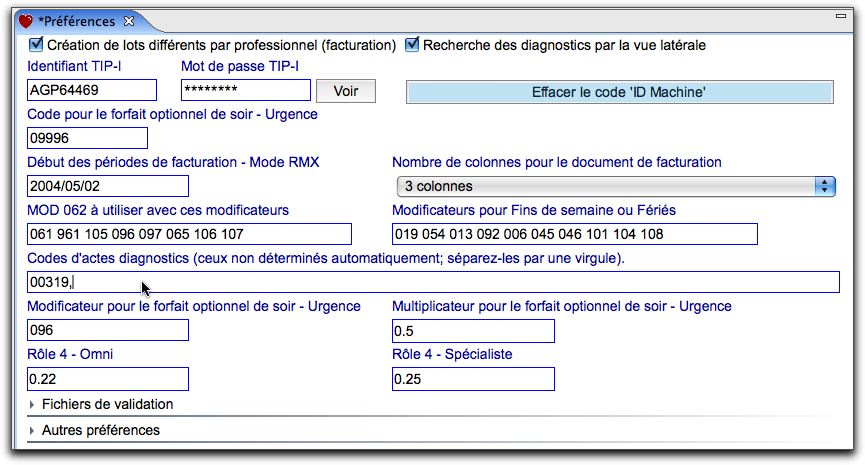865x465 pixels.
Task: Click the Mot de passe TIP-I label
Action: (x=240, y=66)
